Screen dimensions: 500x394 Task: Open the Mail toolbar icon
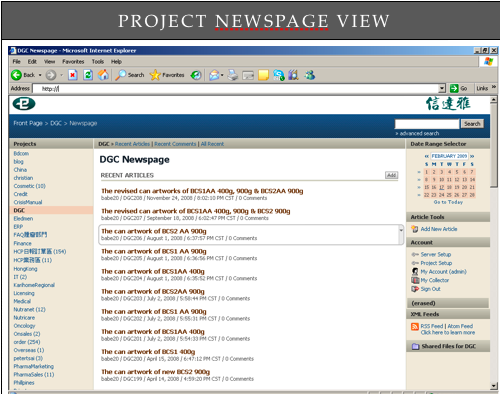[214, 75]
